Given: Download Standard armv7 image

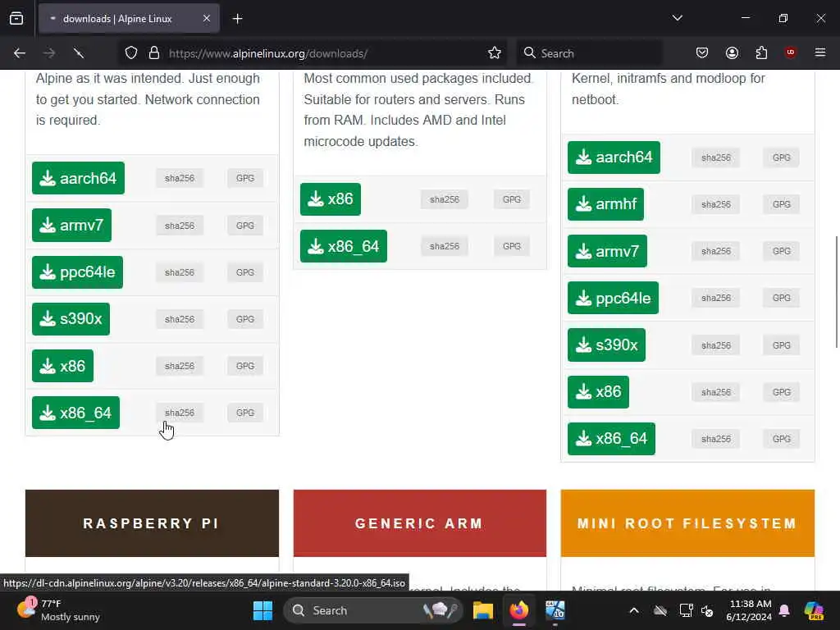Looking at the screenshot, I should coord(72,225).
